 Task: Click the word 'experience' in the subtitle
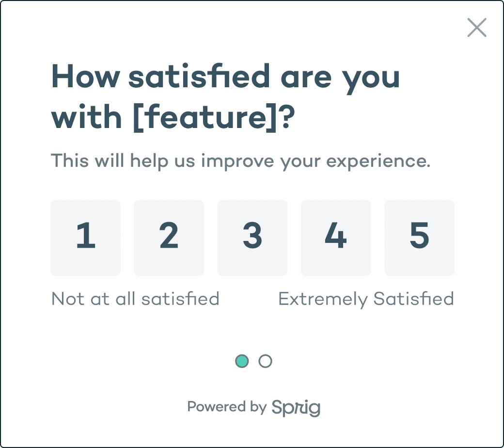[376, 161]
